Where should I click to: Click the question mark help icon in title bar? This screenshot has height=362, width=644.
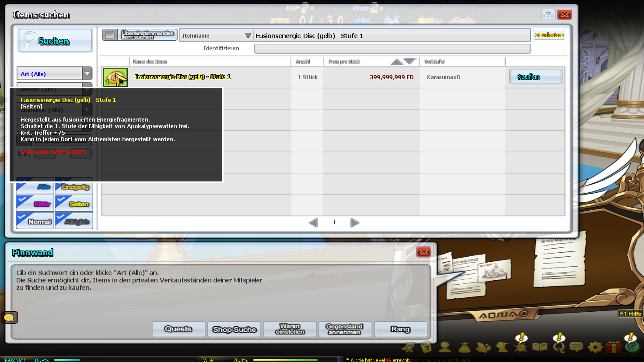pos(548,14)
